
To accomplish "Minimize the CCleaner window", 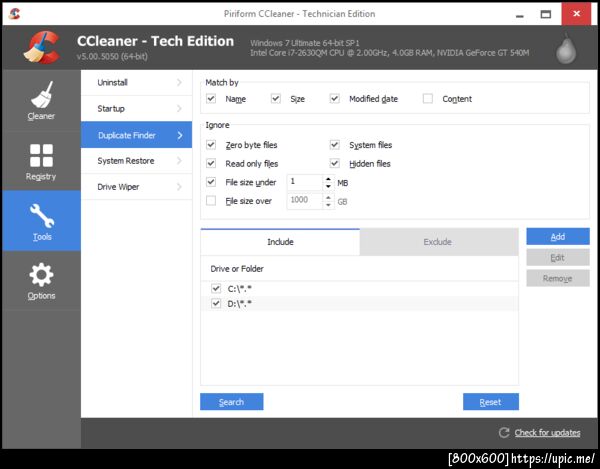I will coord(519,15).
